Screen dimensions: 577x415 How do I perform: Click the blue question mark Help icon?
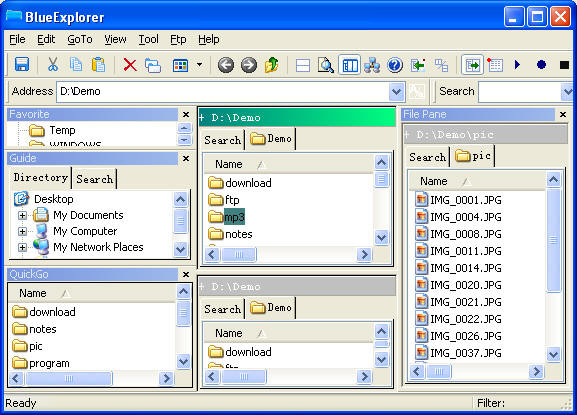coord(395,65)
